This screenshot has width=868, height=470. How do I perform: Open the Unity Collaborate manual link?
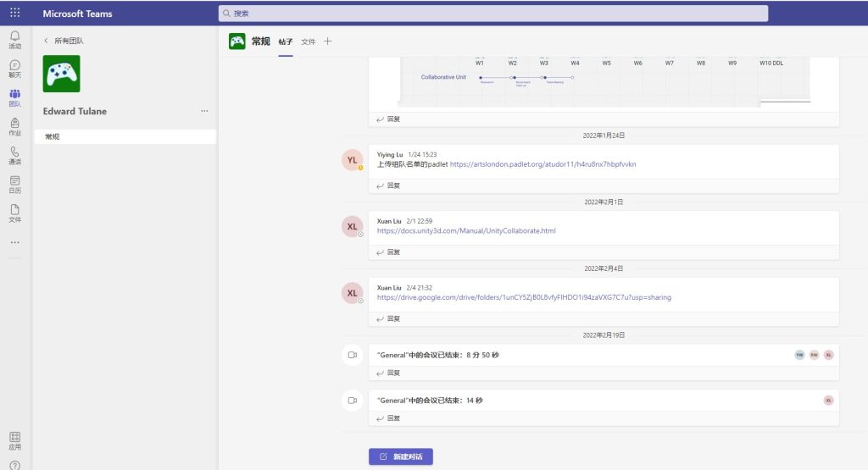[466, 231]
